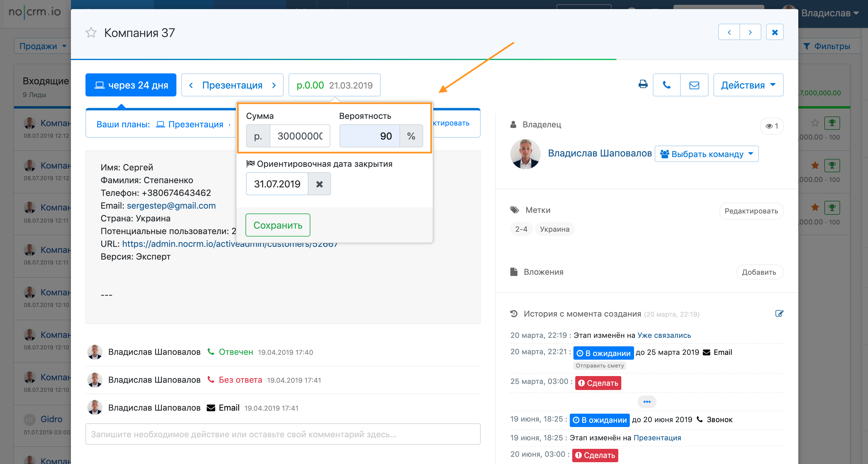Open the sergestep@gmail.com email link
Screen dimensions: 868x464
171,205
